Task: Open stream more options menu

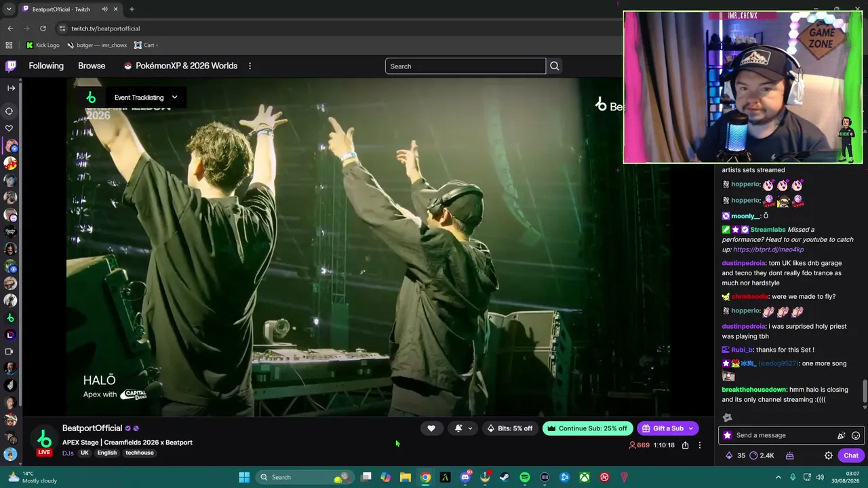Action: tap(700, 445)
